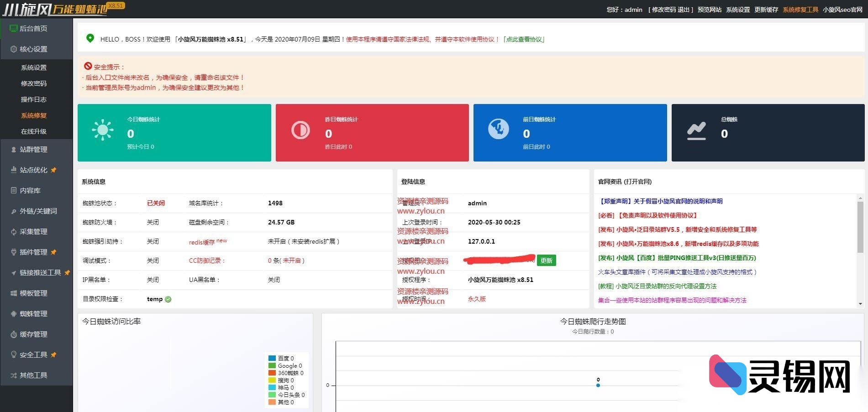Open 系统设置 from the top bar
This screenshot has width=868, height=412.
tap(737, 9)
